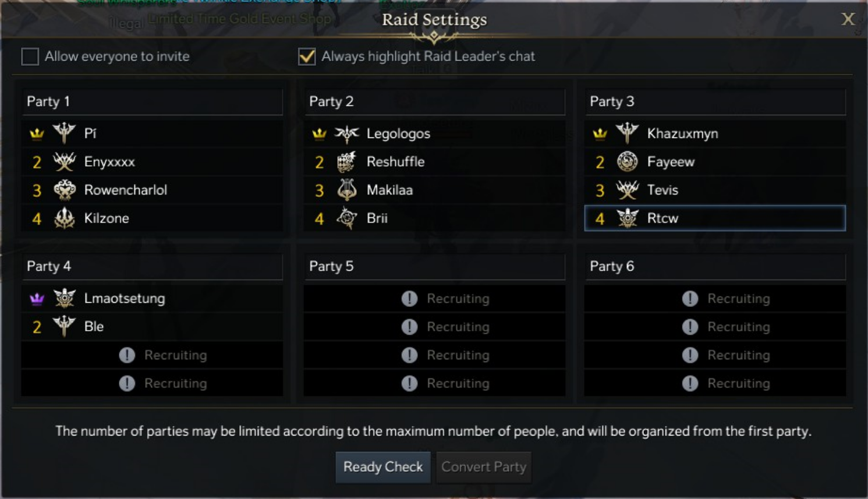The image size is (868, 499).
Task: Click Fayeew's round class icon
Action: click(627, 162)
